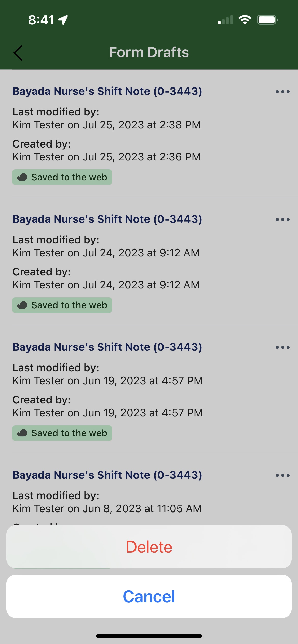Tap the battery indicator icon
Image resolution: width=298 pixels, height=644 pixels.
[267, 20]
